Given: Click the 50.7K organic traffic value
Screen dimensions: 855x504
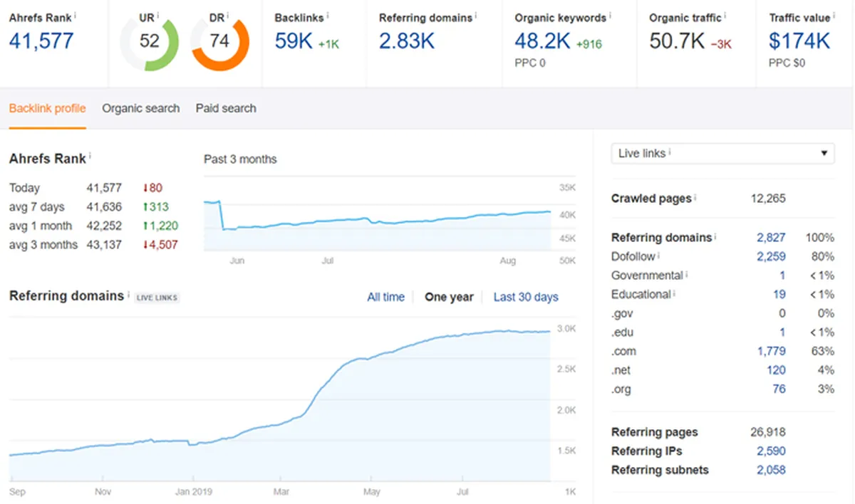Looking at the screenshot, I should 677,41.
